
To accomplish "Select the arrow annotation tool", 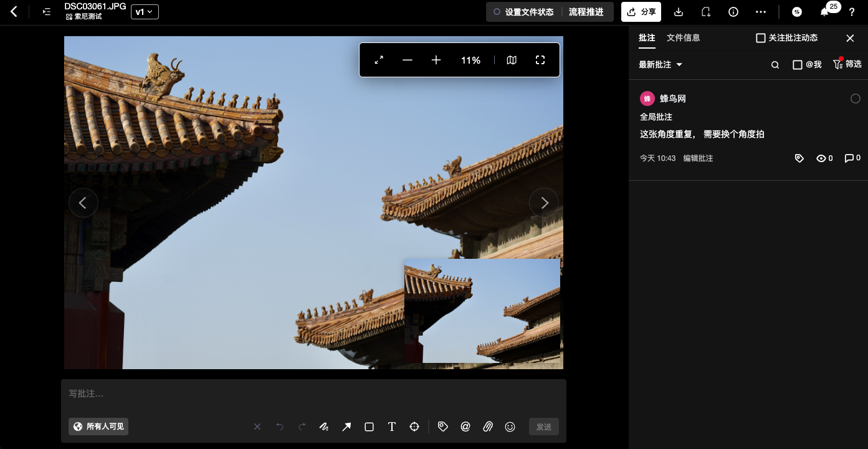I will coord(346,427).
